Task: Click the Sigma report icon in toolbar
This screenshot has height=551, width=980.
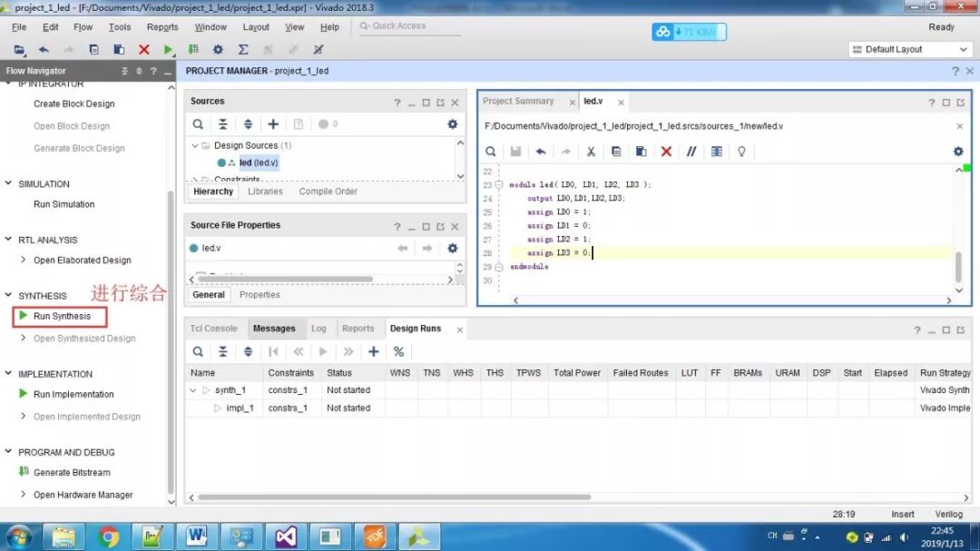Action: [243, 49]
